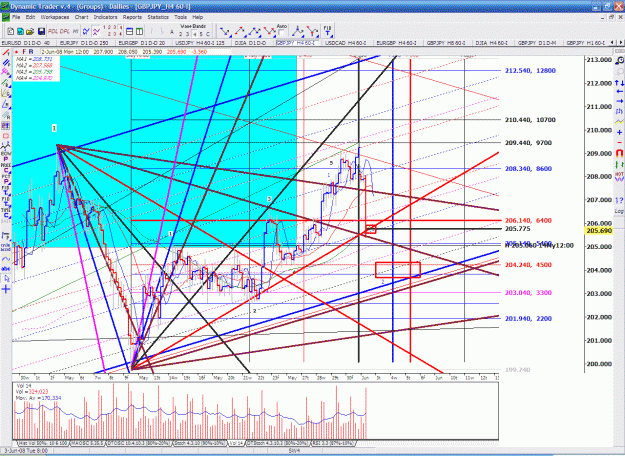Image resolution: width=625 pixels, height=456 pixels.
Task: Click the floppy disk save icon
Action: 41,31
